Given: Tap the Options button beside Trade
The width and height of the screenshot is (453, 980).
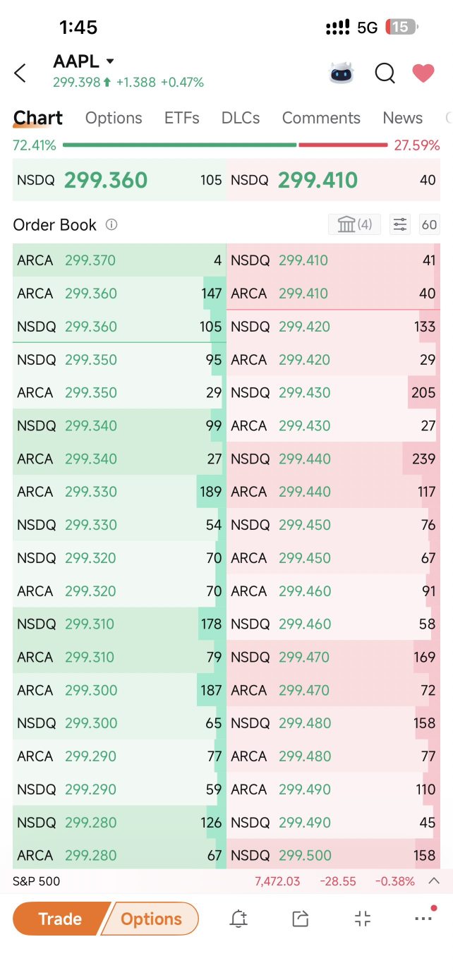Looking at the screenshot, I should click(151, 919).
